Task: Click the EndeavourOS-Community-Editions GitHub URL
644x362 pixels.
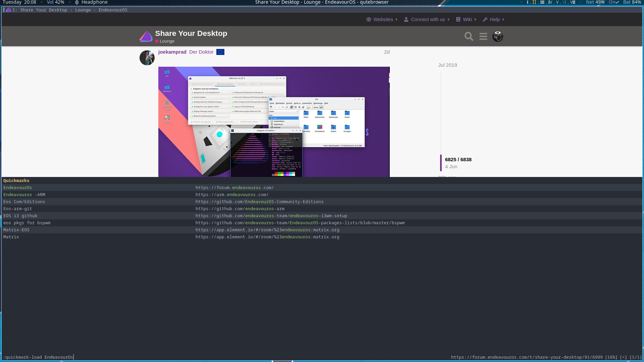Action: point(259,202)
